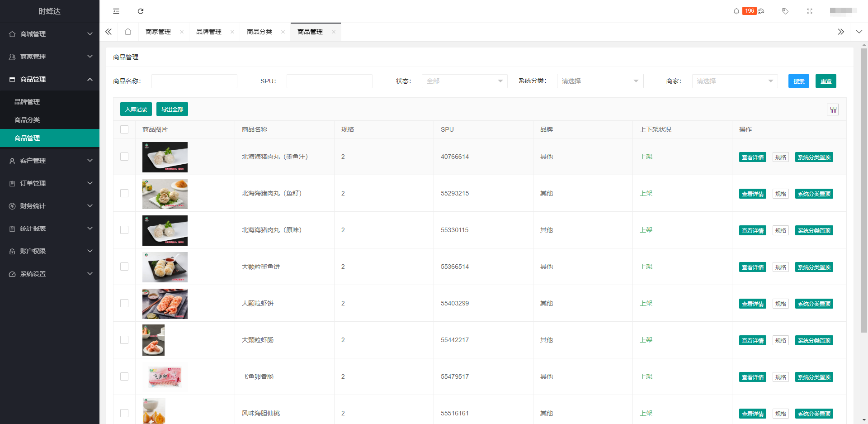The width and height of the screenshot is (868, 424).
Task: Close the 商家管理 tab
Action: click(182, 32)
